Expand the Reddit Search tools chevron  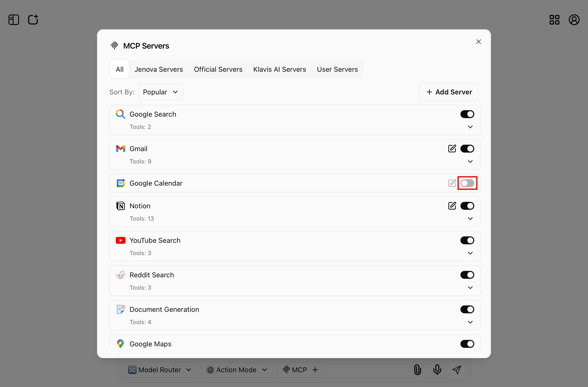coord(470,288)
